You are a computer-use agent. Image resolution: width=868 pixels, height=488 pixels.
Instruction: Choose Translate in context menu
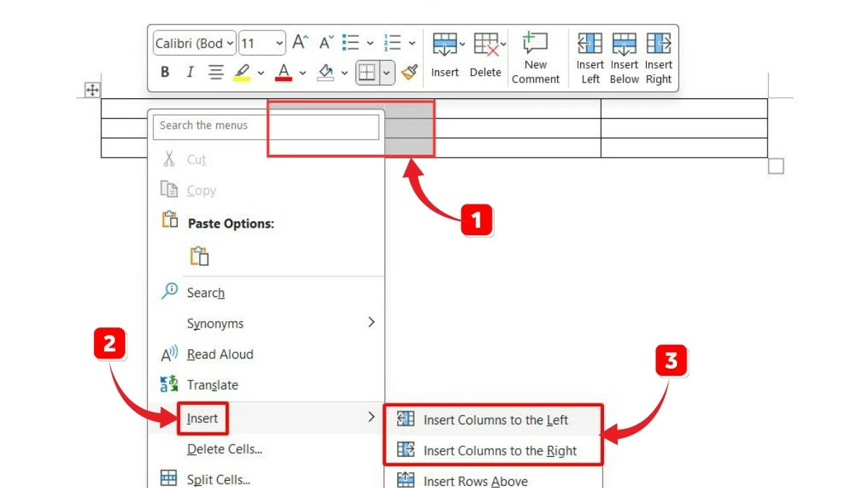266,385
